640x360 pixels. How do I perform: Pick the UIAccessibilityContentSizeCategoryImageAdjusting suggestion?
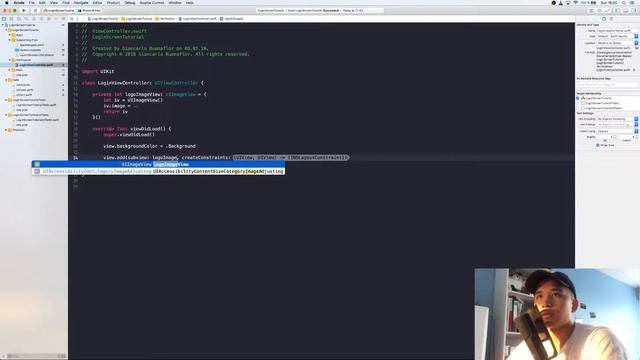click(158, 171)
